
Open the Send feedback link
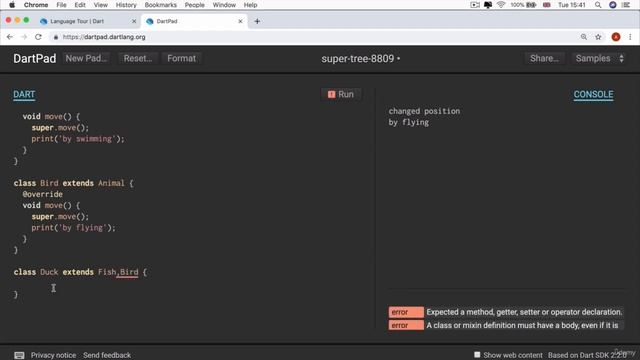[x=107, y=355]
